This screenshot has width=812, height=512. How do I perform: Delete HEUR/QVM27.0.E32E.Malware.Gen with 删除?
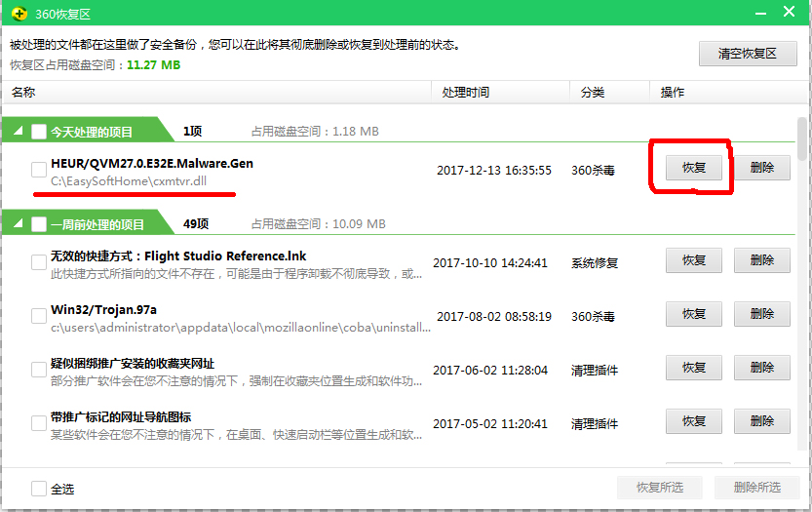point(761,168)
